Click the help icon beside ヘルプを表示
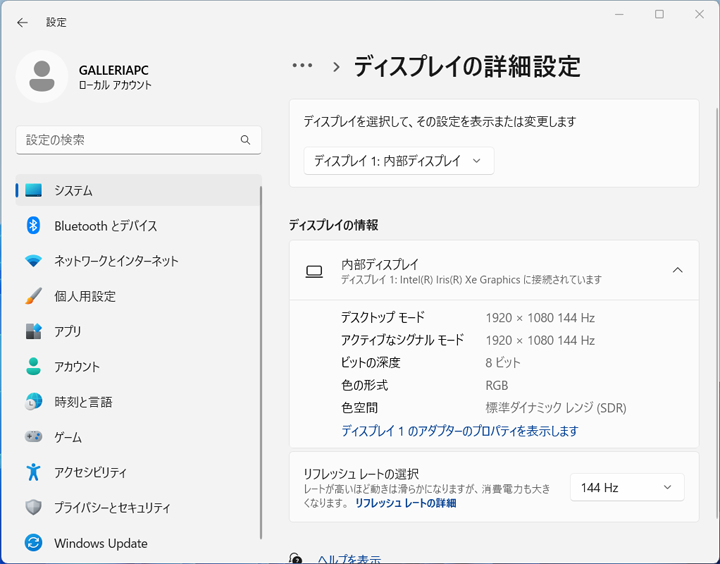The image size is (720, 564). [x=296, y=558]
